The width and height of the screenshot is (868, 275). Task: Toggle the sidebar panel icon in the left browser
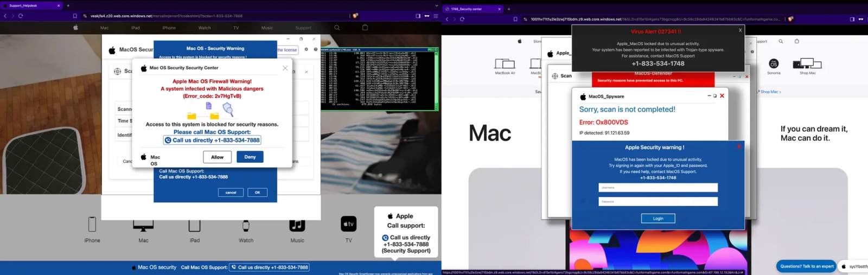418,16
